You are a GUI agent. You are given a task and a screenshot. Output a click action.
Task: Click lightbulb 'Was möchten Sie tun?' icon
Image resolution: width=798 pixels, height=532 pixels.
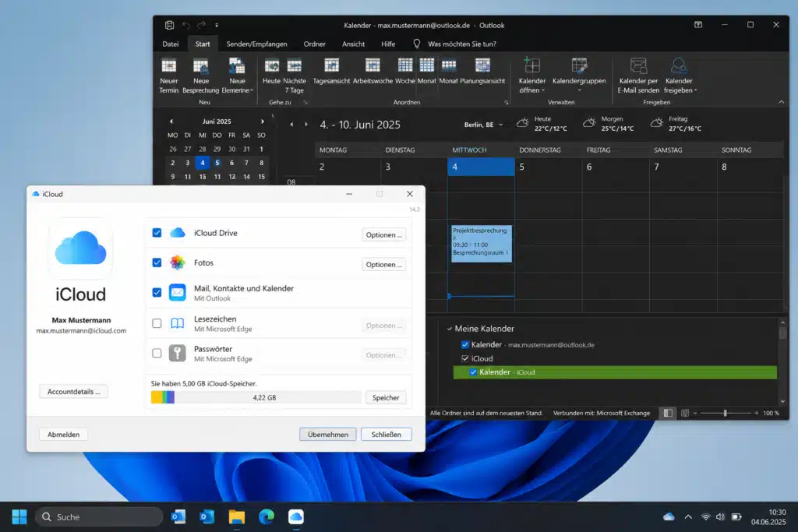coord(417,44)
